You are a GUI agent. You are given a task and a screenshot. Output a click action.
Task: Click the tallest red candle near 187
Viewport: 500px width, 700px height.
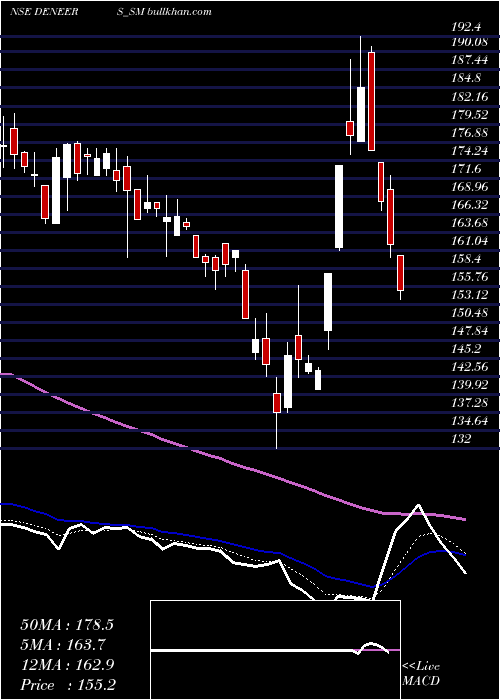click(x=371, y=101)
